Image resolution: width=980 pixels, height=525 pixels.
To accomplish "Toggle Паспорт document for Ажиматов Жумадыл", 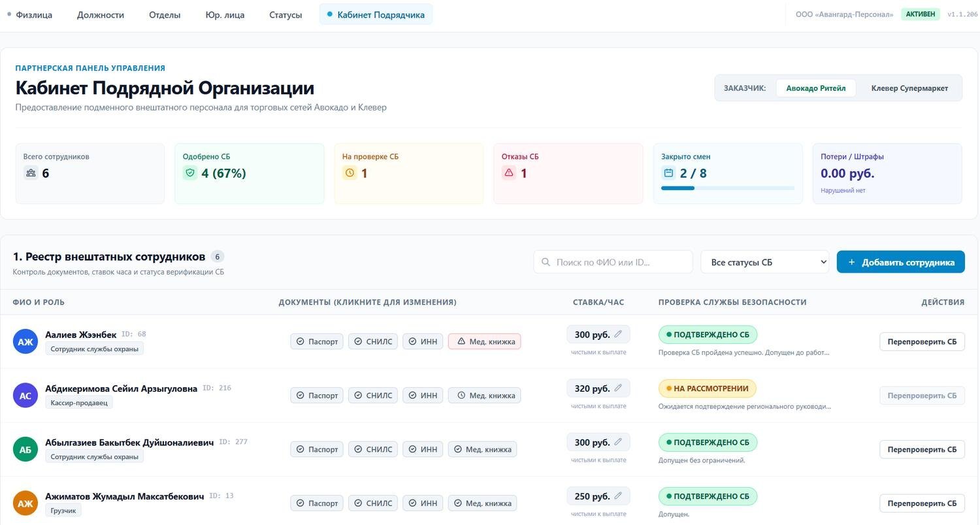I will tap(317, 503).
